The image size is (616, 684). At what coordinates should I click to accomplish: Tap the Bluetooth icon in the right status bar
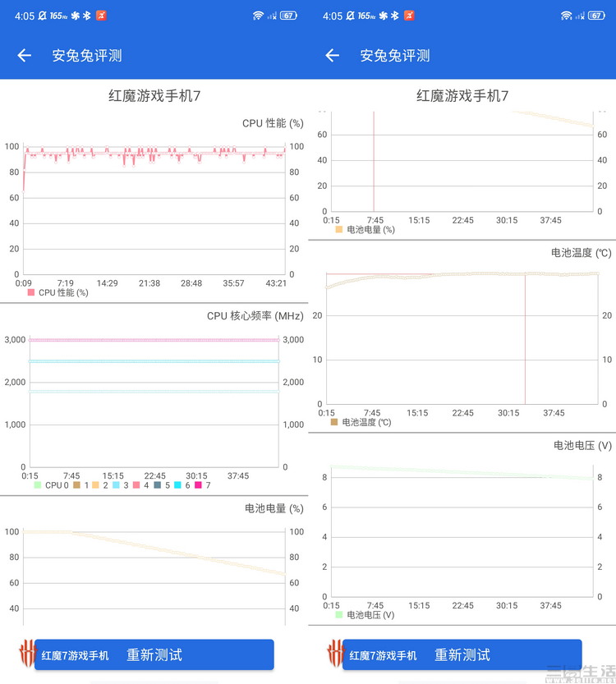[x=395, y=16]
